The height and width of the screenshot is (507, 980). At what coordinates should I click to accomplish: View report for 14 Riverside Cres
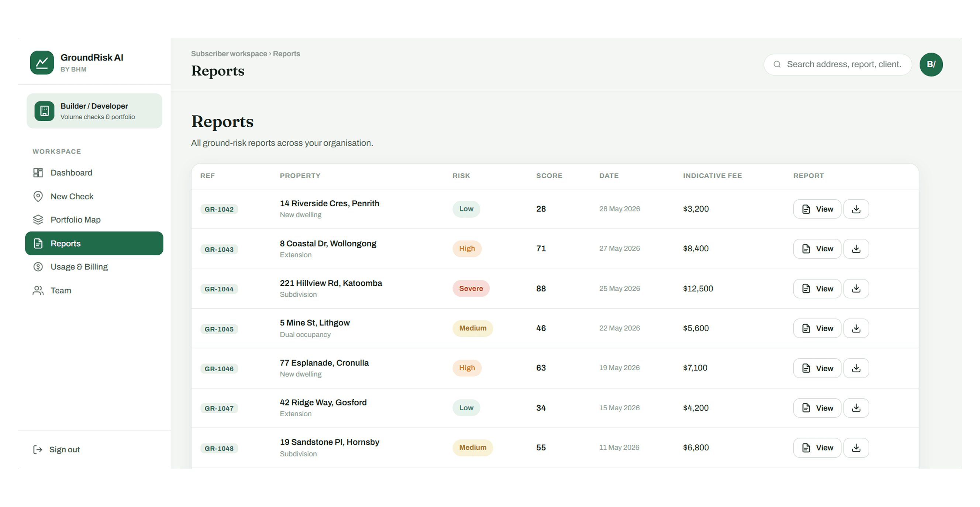pyautogui.click(x=817, y=209)
